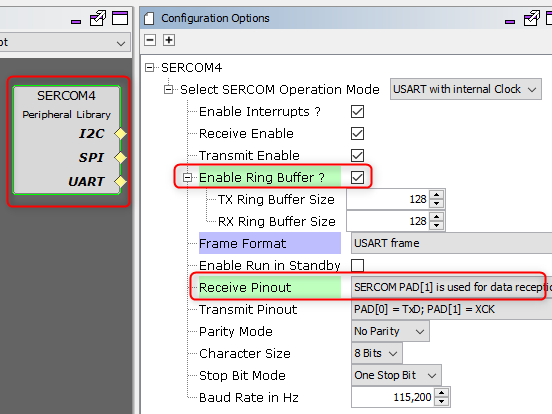Image resolution: width=552 pixels, height=414 pixels.
Task: Collapse all tree nodes with minus icon
Action: tap(150, 40)
